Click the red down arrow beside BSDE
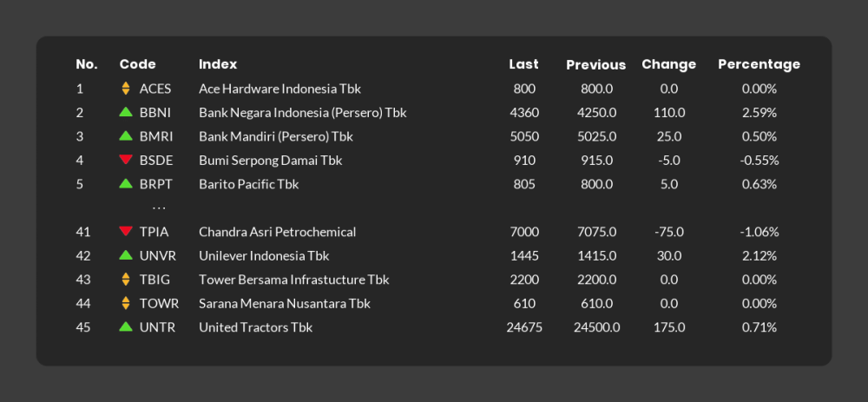868x402 pixels. (x=126, y=160)
